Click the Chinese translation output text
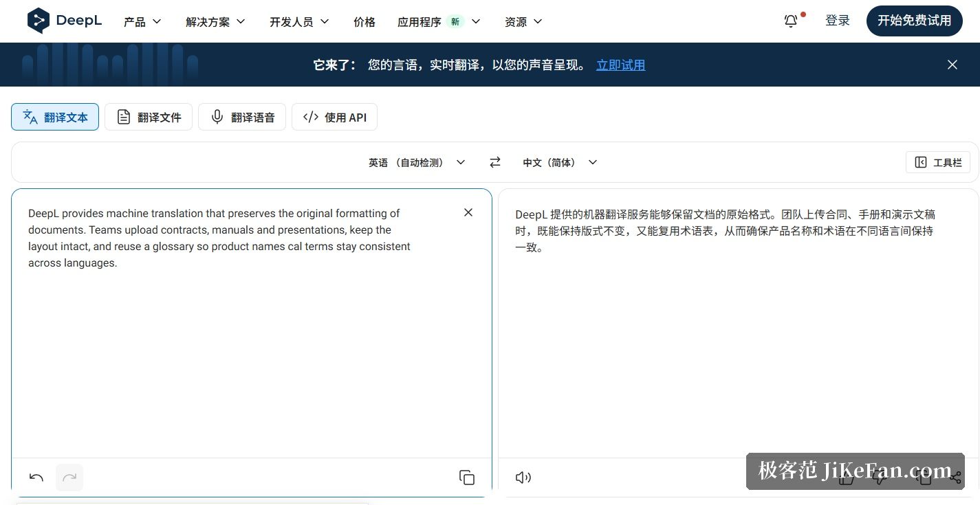980x505 pixels. [x=725, y=231]
